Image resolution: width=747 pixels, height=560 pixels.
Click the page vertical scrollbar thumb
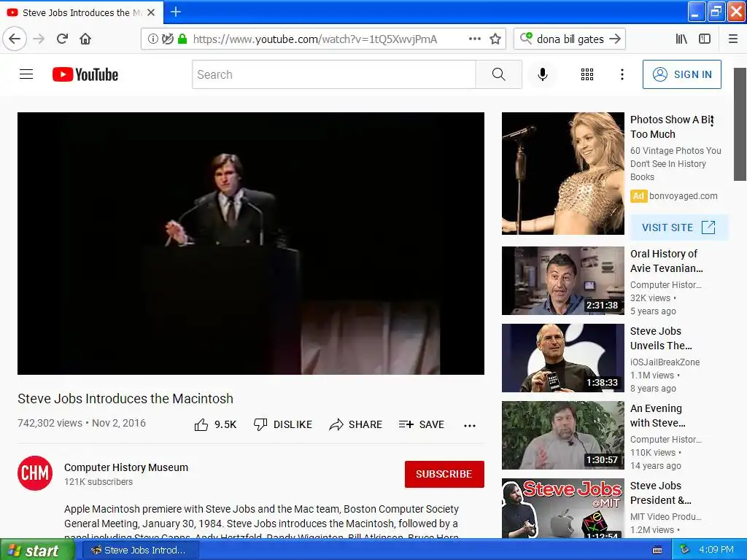740,124
